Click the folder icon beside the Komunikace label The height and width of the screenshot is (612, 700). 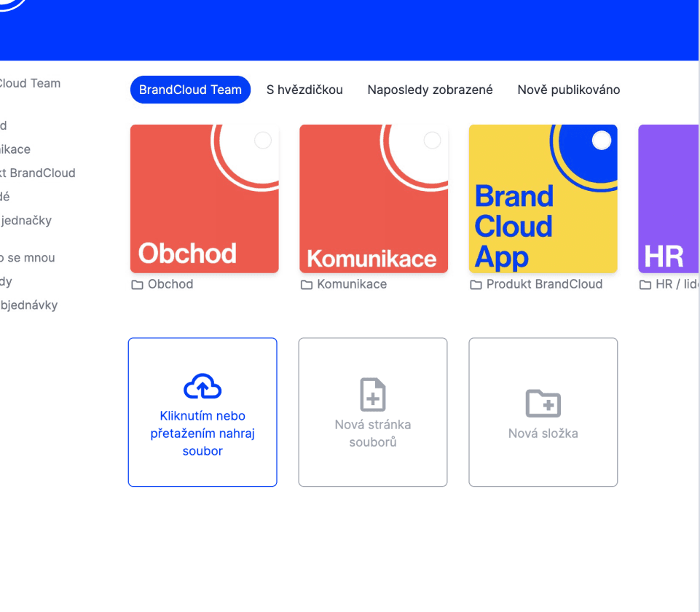[306, 284]
